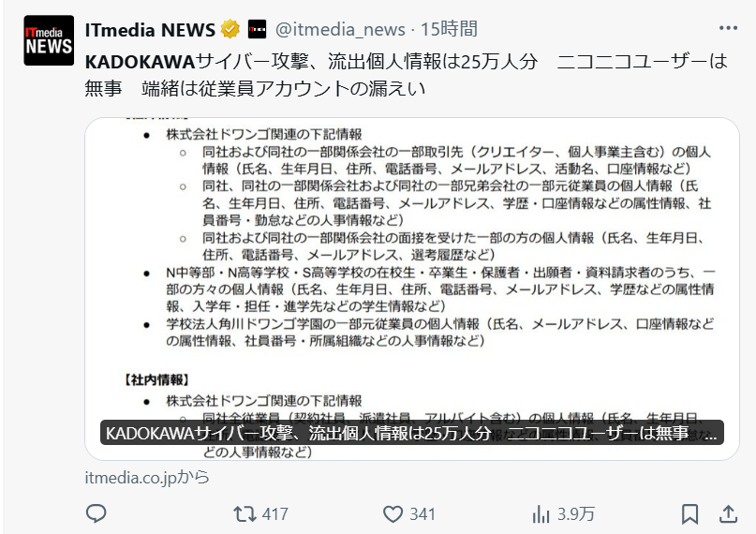Open ITmedia NEWS profile avatar
The width and height of the screenshot is (756, 534).
pyautogui.click(x=49, y=40)
